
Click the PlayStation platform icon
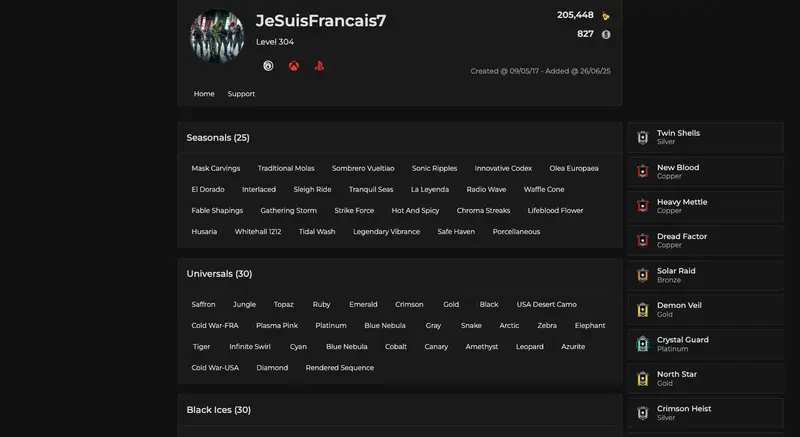(x=319, y=66)
